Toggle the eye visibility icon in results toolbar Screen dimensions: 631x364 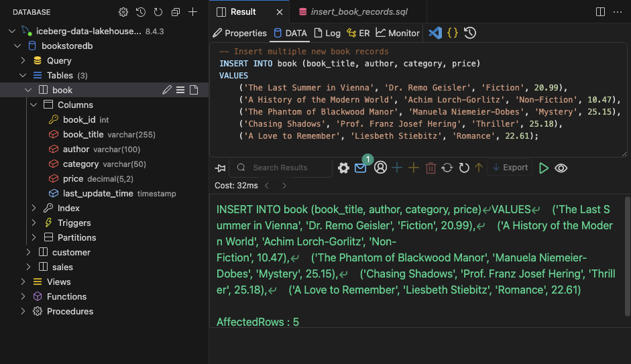point(561,168)
